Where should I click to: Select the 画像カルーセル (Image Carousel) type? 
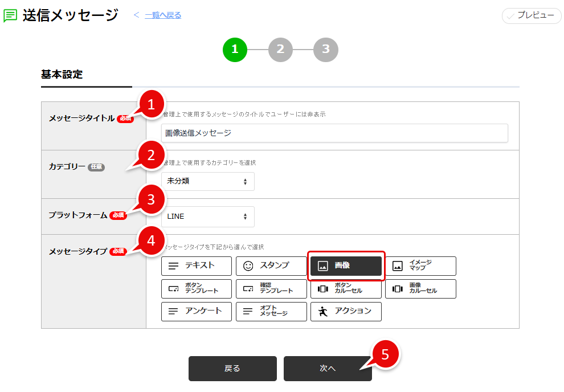(420, 289)
